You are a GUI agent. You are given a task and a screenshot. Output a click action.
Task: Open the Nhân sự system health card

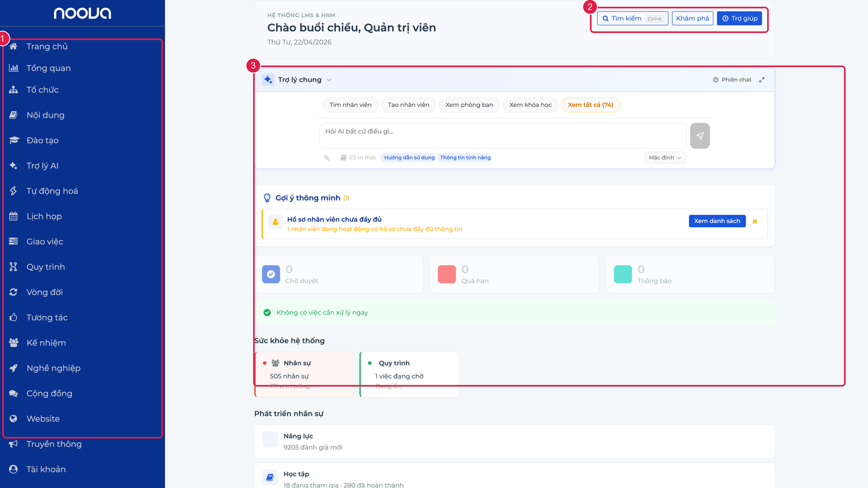point(304,374)
